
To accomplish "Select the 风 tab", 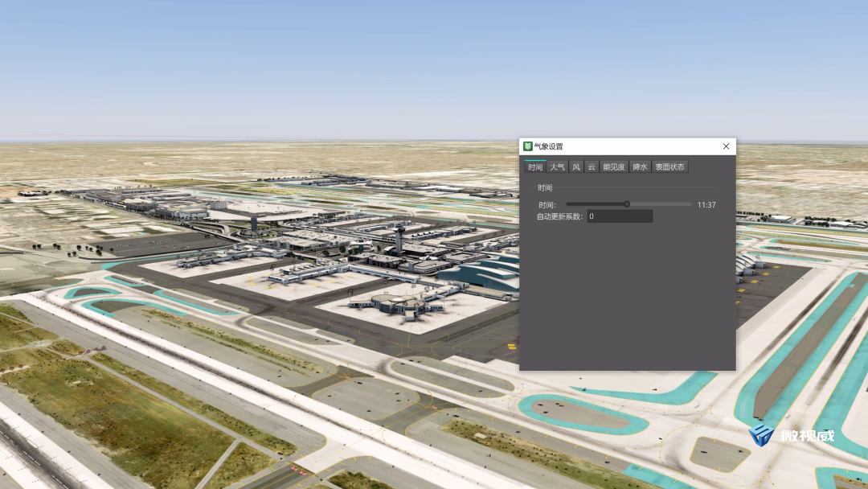I will coord(576,166).
